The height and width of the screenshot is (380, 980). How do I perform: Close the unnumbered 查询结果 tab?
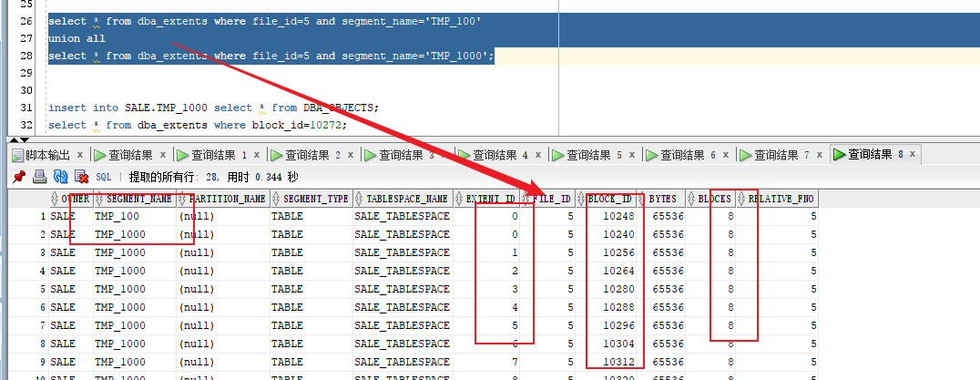163,155
